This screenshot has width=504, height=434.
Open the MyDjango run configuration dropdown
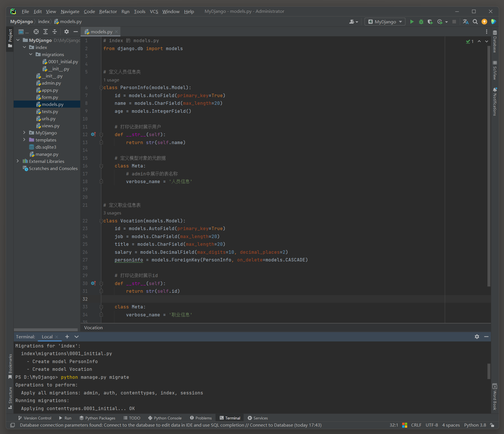coord(385,22)
